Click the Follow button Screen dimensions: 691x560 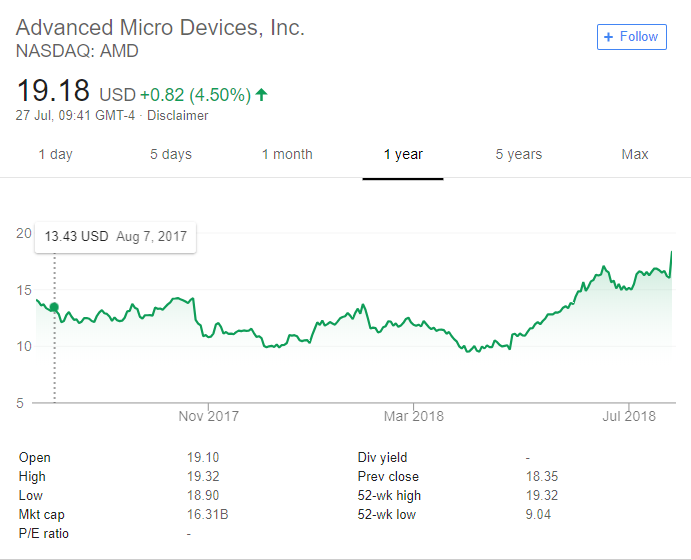coord(631,37)
